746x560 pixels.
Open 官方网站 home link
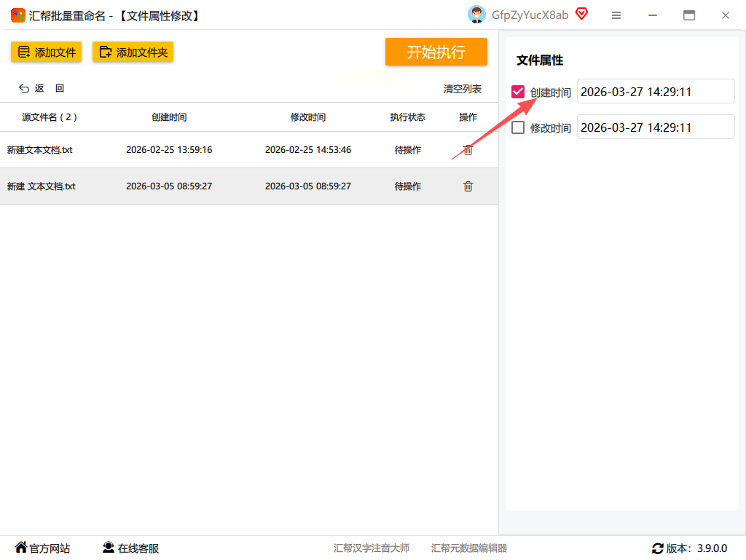42,548
